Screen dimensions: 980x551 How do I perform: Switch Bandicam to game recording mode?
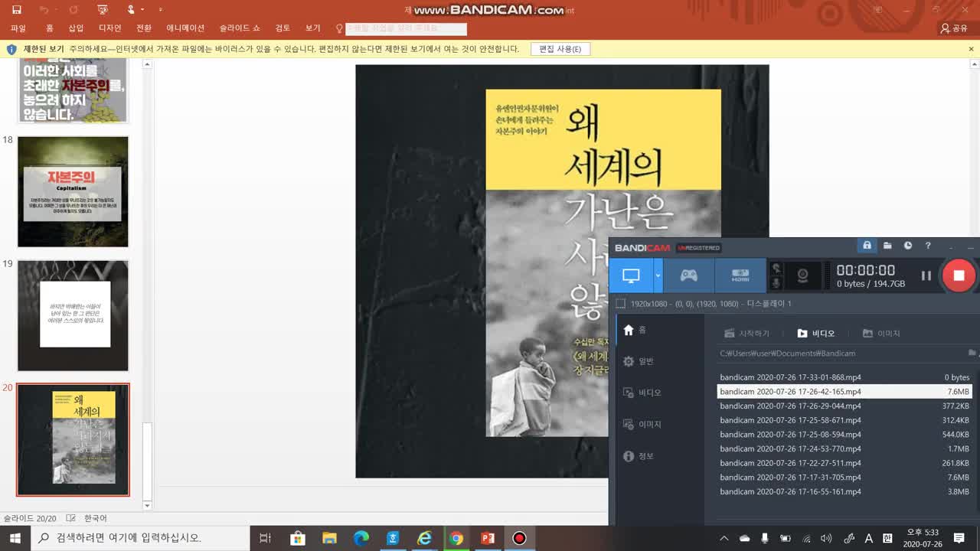[689, 275]
